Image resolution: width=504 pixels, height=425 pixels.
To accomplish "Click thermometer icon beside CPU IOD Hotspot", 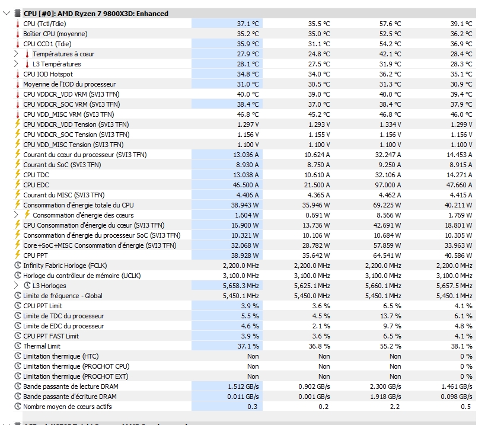I will click(x=18, y=74).
